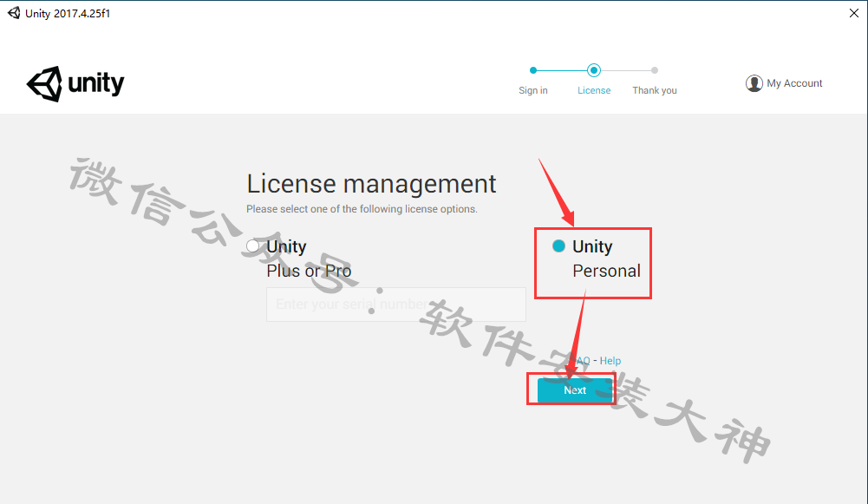Click the My Account avatar icon
The width and height of the screenshot is (868, 504).
754,83
